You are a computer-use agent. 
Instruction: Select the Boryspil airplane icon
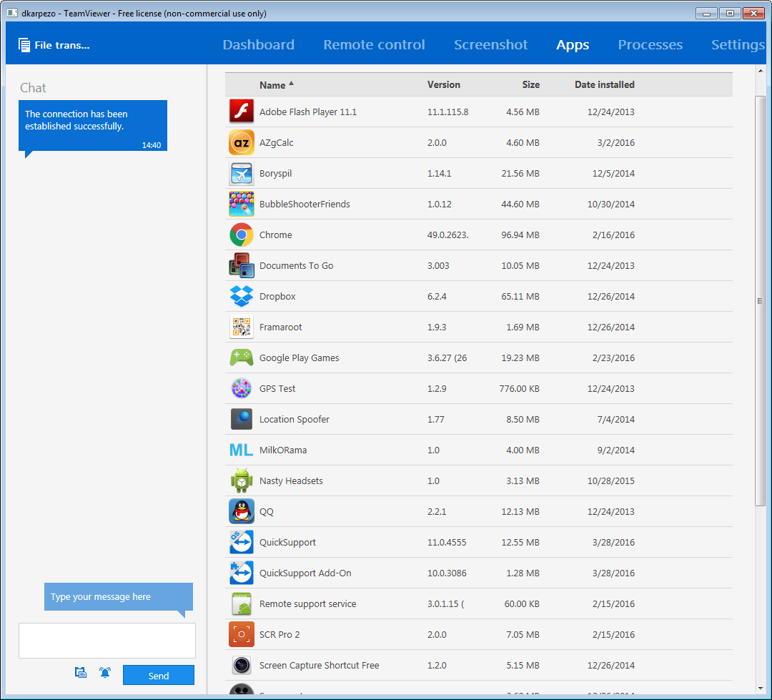click(x=242, y=174)
